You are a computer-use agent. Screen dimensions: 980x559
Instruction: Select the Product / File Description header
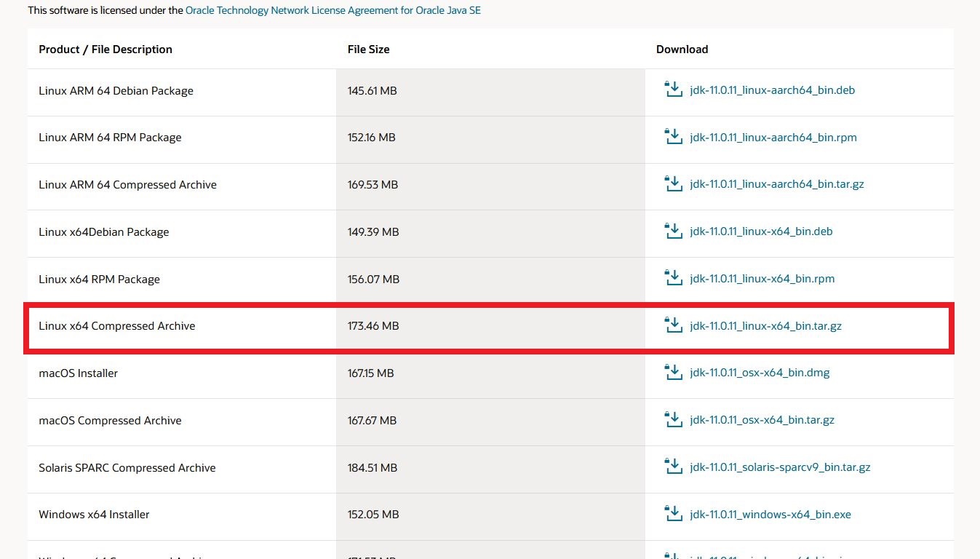105,49
